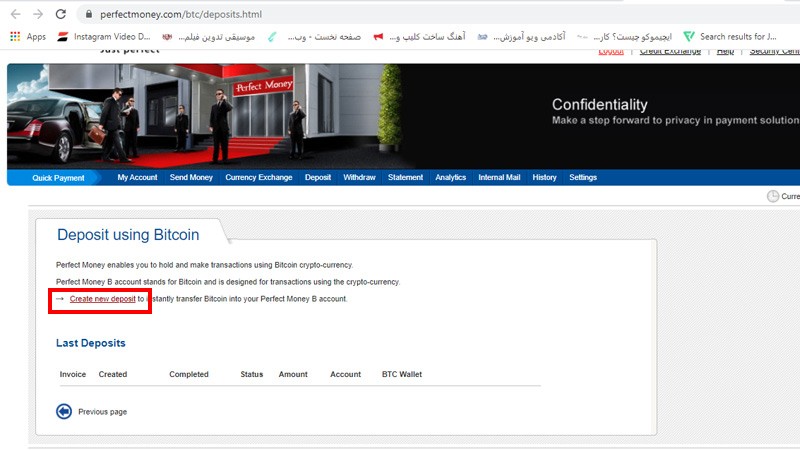
Task: Reload the page with the refresh icon
Action: (x=61, y=14)
